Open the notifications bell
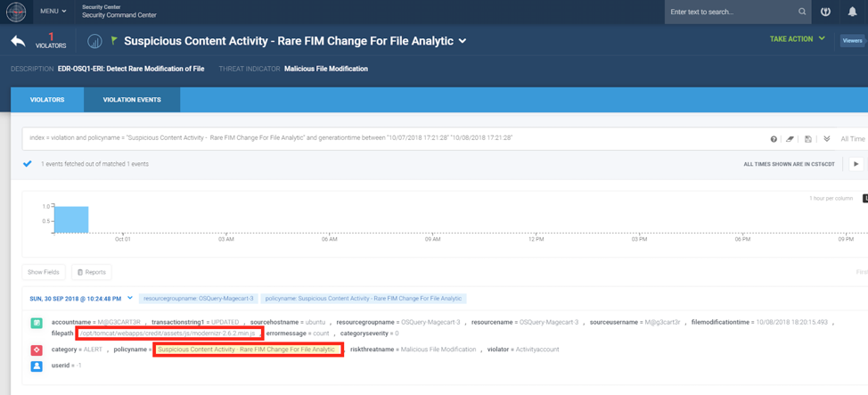Screen dimensions: 868x395 [x=852, y=12]
